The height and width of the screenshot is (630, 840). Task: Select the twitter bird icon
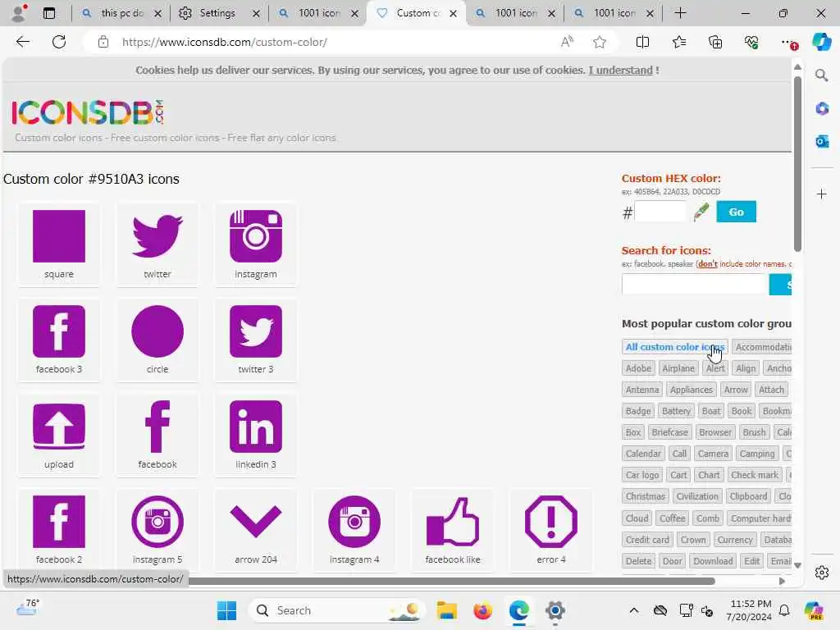click(157, 236)
